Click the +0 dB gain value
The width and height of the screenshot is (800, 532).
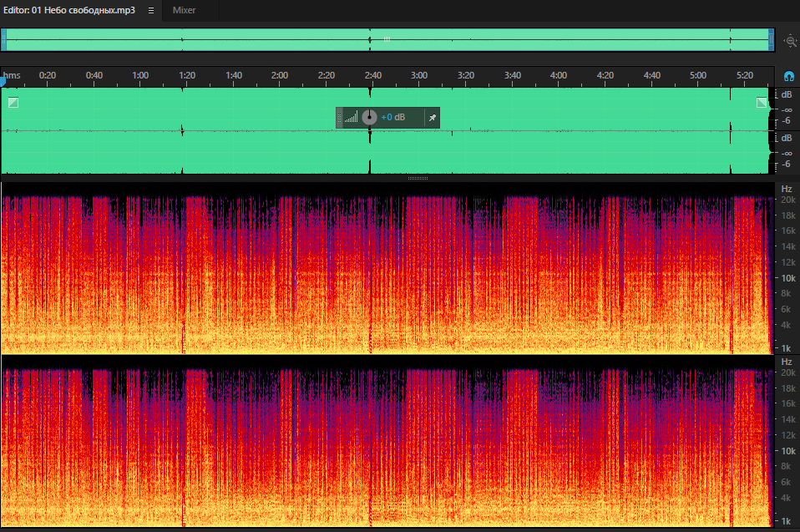coord(392,117)
